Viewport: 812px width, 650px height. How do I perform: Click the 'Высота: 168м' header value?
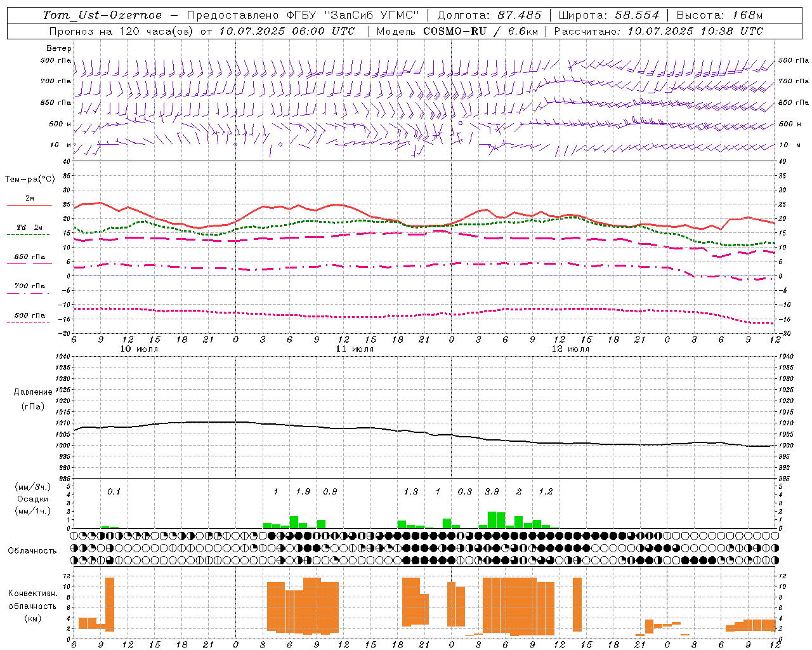point(719,15)
